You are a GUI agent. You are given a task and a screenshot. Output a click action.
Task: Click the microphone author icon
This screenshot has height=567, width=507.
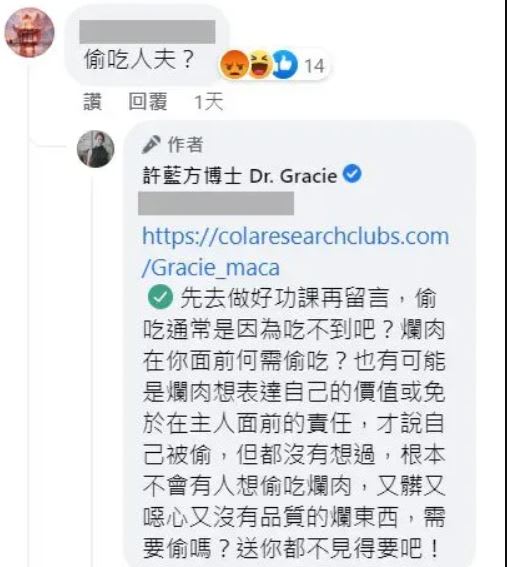[x=152, y=145]
